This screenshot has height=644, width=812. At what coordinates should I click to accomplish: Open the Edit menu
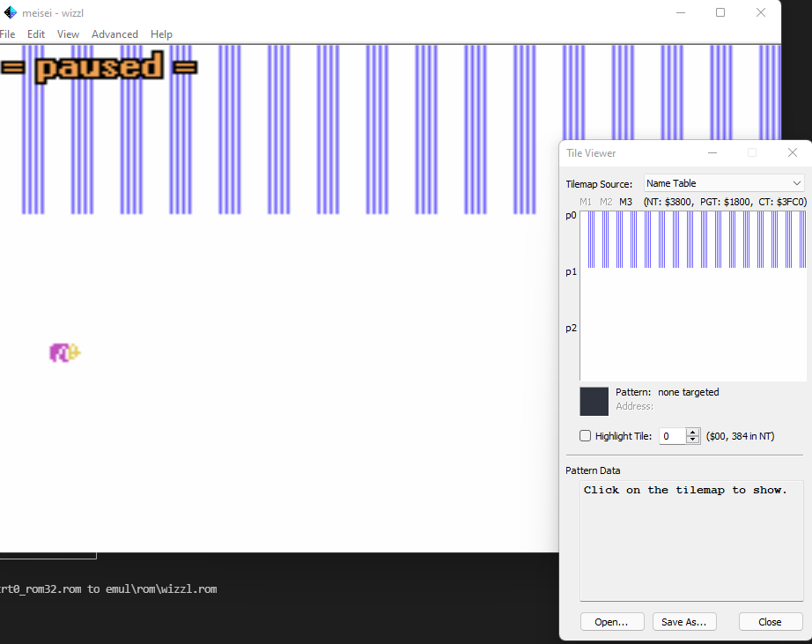(x=36, y=34)
